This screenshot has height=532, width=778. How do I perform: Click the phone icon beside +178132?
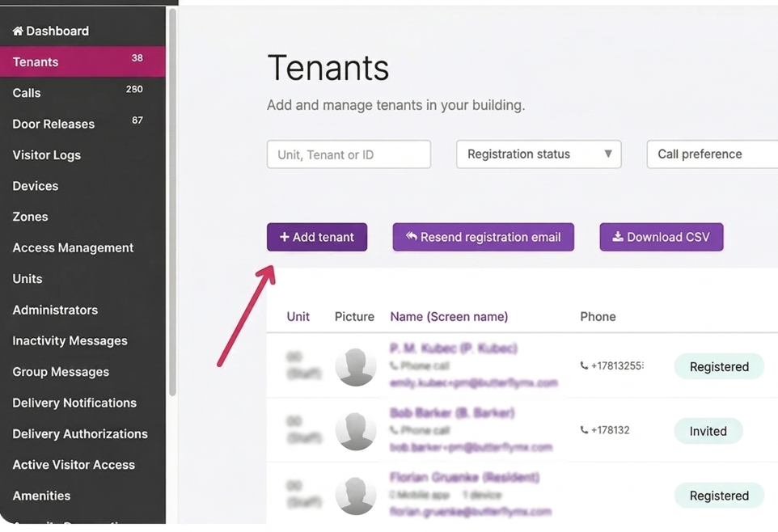584,430
